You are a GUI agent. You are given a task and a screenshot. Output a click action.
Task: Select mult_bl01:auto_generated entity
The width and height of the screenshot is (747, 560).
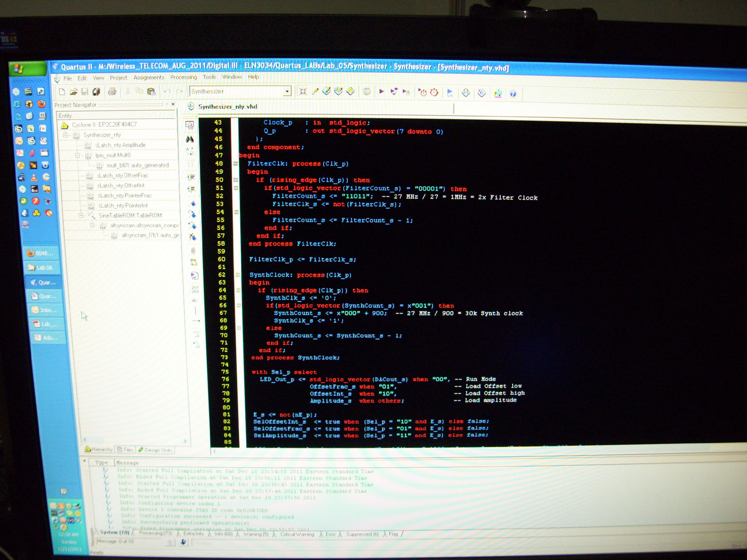tap(138, 165)
